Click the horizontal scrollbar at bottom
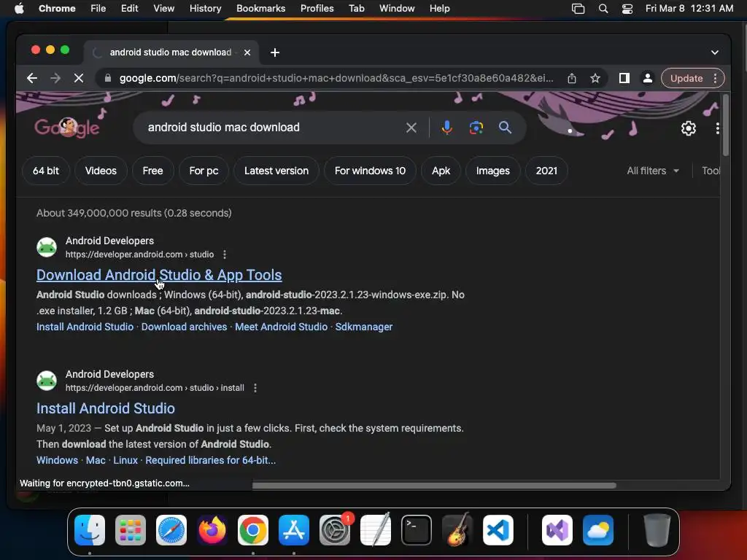 [x=434, y=485]
